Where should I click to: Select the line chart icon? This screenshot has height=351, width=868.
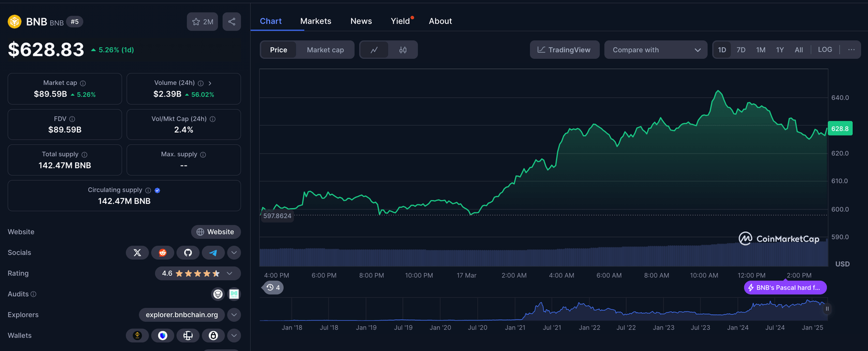click(x=375, y=49)
